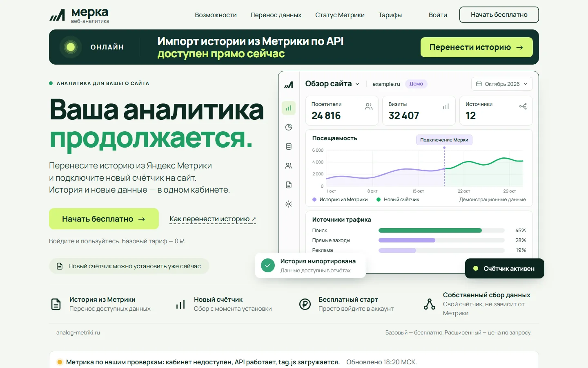588x368 pixels.
Task: Click the share icon in Источники card
Action: coord(523,106)
